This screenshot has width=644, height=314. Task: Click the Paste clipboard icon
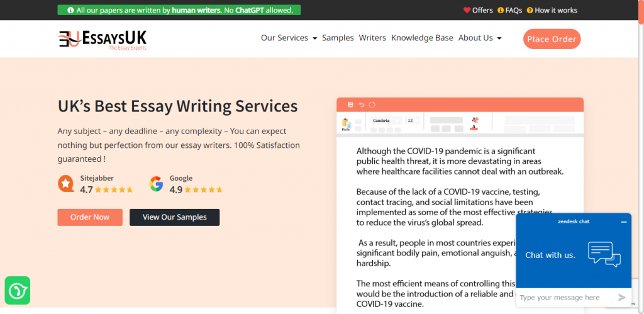346,125
